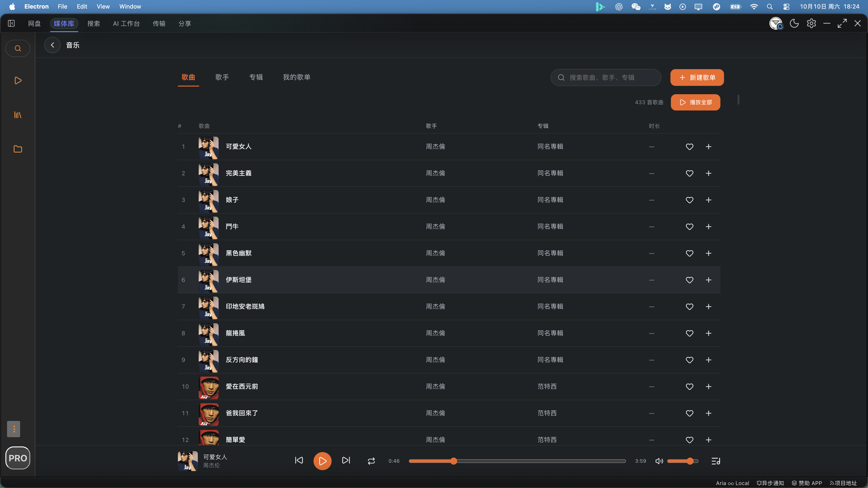868x488 pixels.
Task: Open the macOS Control Center icon
Action: (x=786, y=6)
